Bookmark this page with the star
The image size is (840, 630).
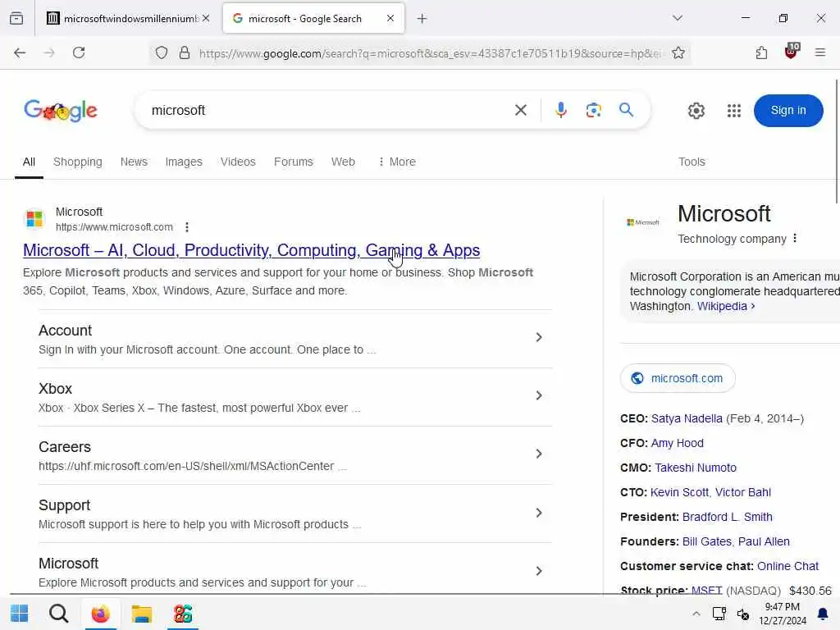click(x=678, y=52)
